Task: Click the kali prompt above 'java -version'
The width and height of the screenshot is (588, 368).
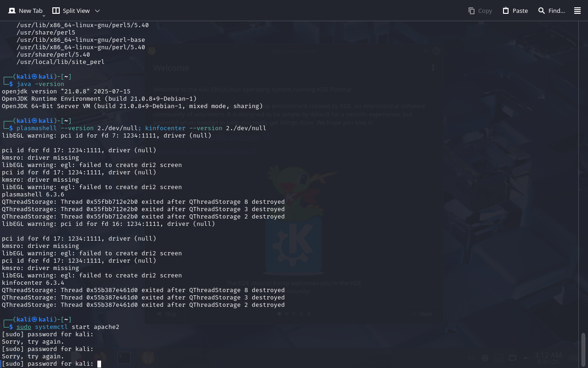Action: point(37,76)
